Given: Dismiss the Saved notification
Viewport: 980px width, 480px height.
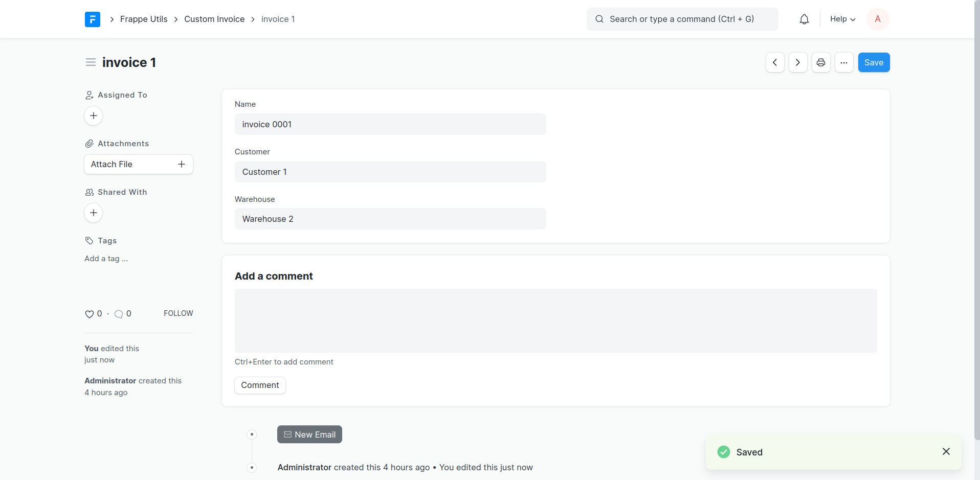Looking at the screenshot, I should [946, 451].
